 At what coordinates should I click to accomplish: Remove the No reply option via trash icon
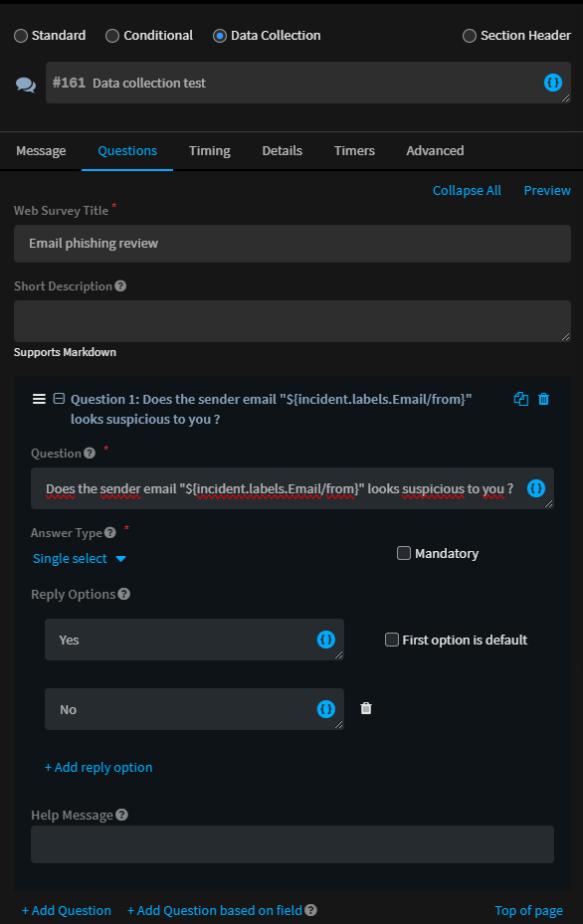(x=366, y=708)
